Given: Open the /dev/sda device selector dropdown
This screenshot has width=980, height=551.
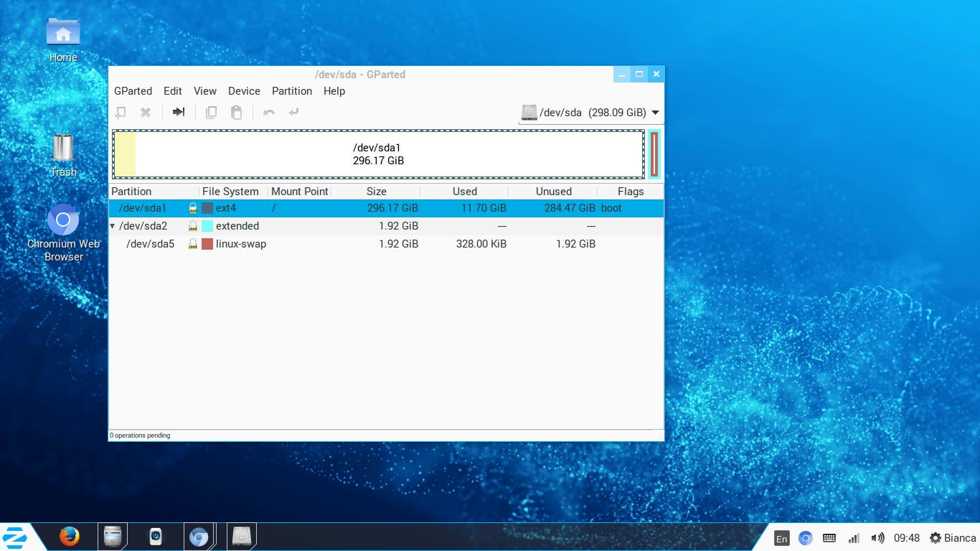Looking at the screenshot, I should [590, 113].
